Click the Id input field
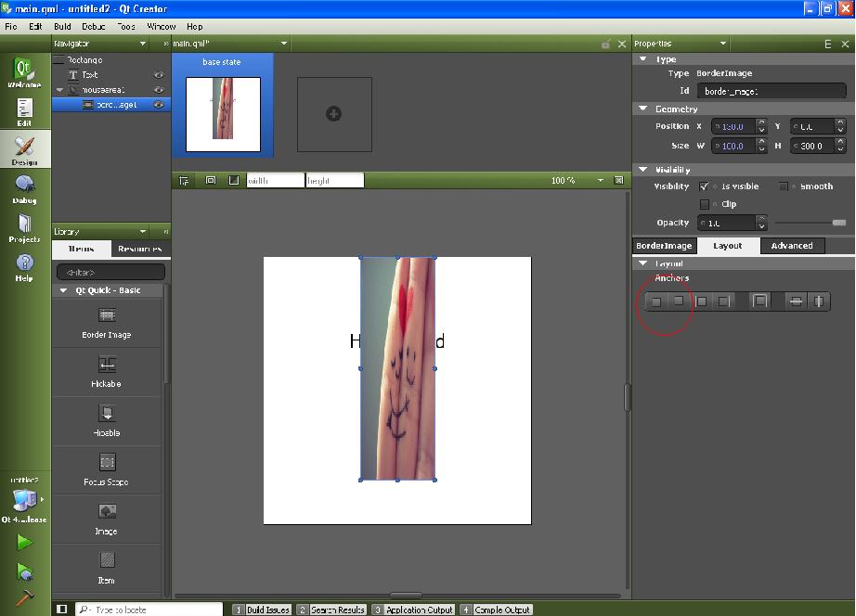856x616 pixels. pyautogui.click(x=772, y=91)
